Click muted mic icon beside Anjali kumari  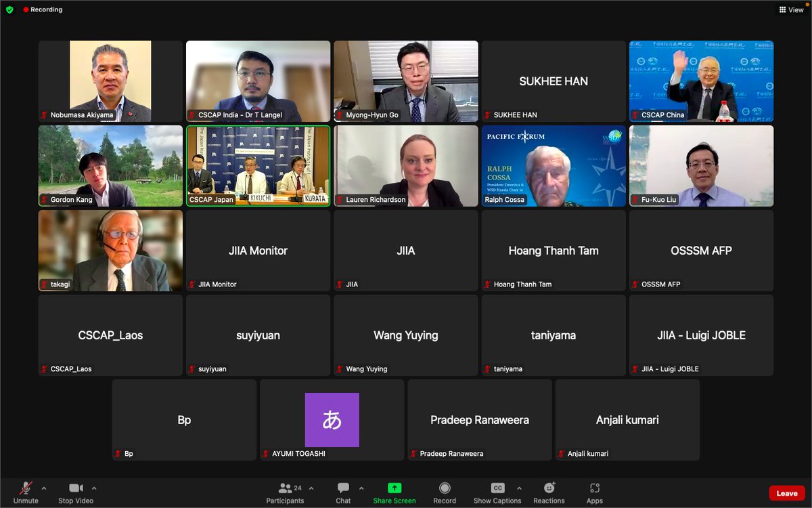tap(562, 454)
